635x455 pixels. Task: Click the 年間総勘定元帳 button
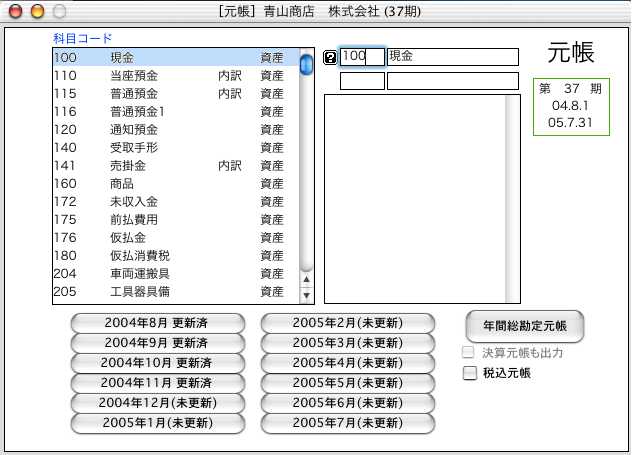[x=525, y=325]
